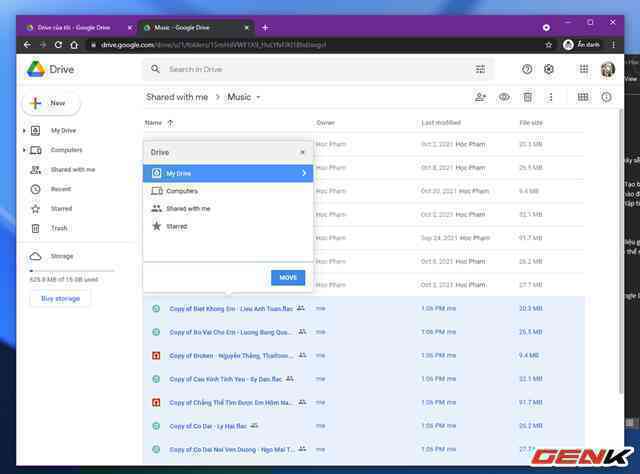
Task: Select the Copy of Ba Vai Cho Em file
Action: 364,332
